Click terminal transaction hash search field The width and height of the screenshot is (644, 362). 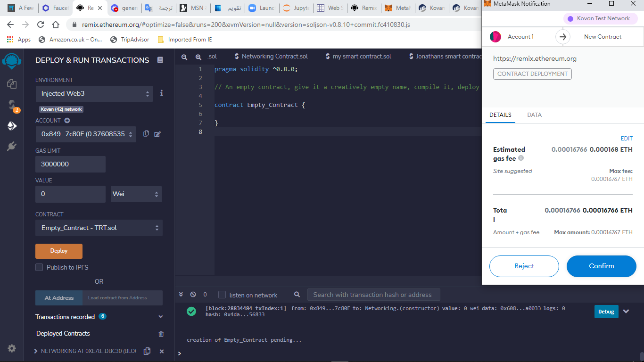click(x=373, y=295)
